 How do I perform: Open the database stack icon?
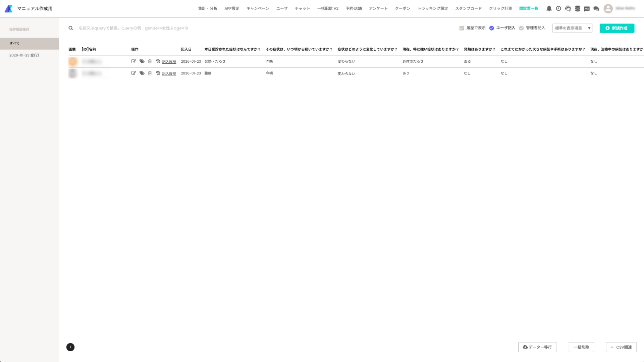pos(578,9)
